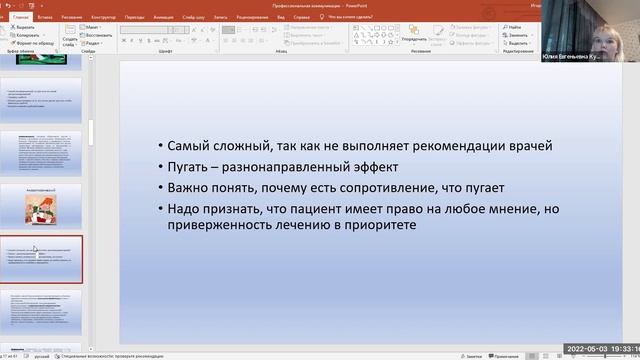640x360 pixels.
Task: Open the Arrange (Упорядочить) menu
Action: (x=414, y=34)
